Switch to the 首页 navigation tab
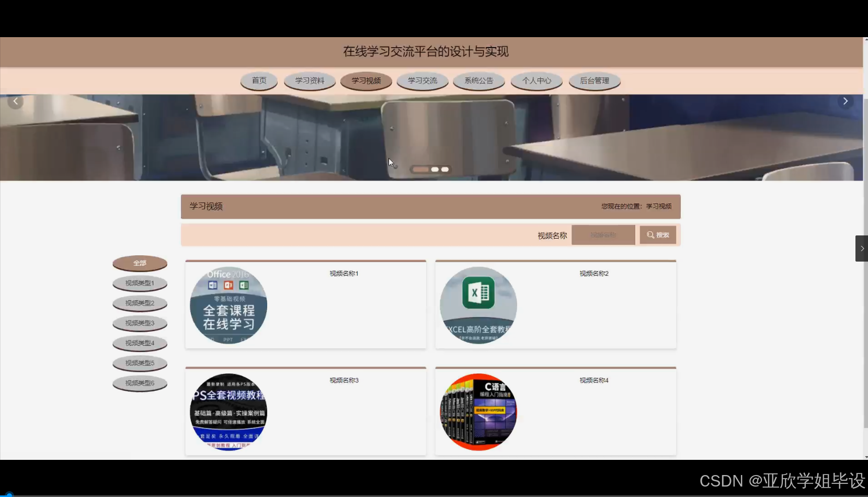 click(259, 81)
